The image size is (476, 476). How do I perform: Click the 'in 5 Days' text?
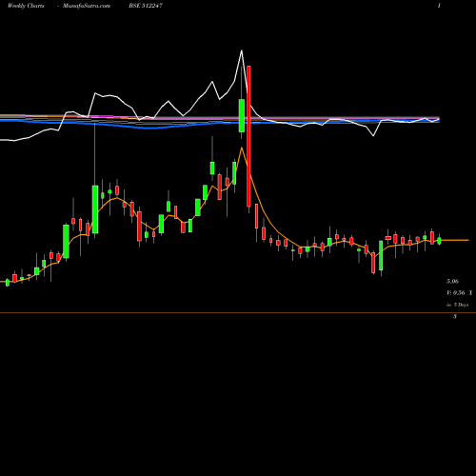click(457, 305)
